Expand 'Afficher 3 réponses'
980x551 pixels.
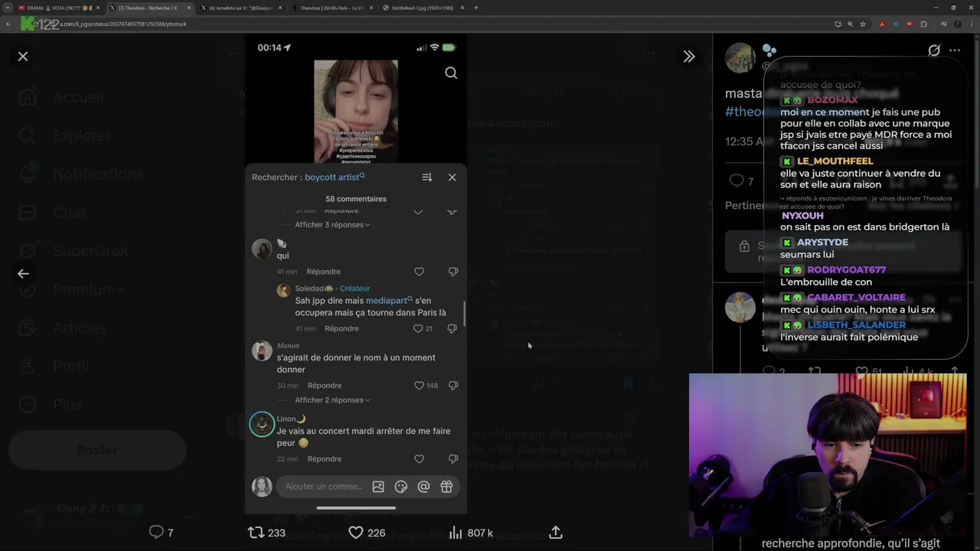[332, 225]
